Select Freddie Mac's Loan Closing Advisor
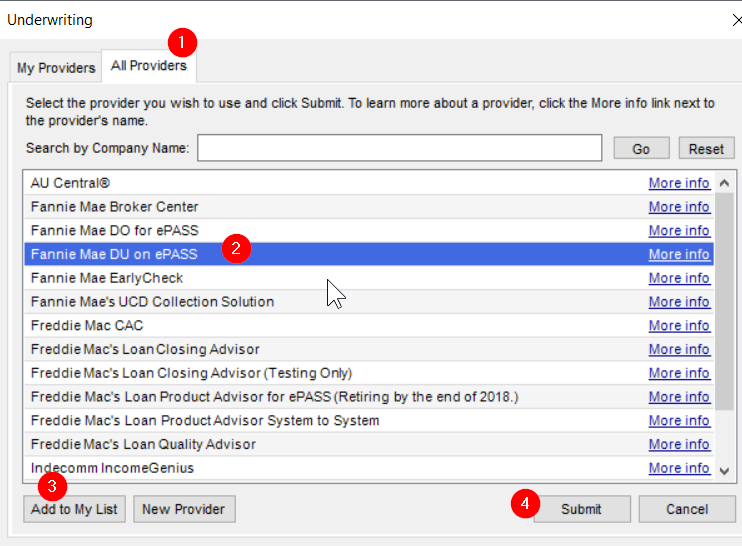Screen dimensions: 742x546 pyautogui.click(x=369, y=349)
